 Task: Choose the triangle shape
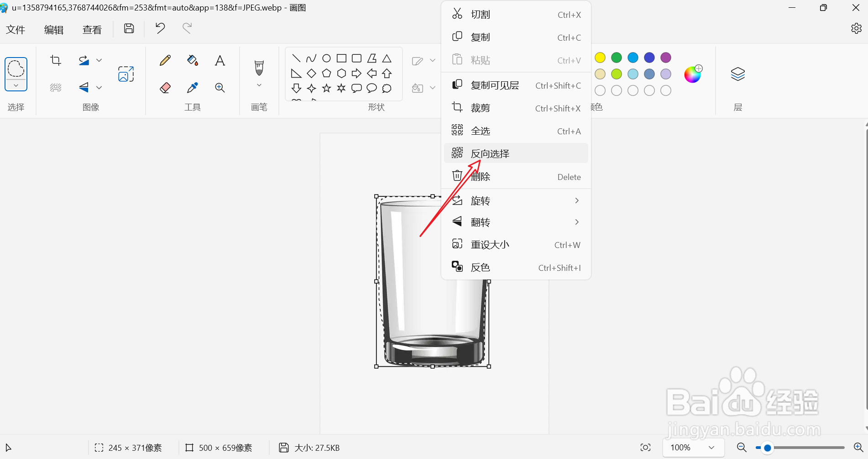point(387,58)
